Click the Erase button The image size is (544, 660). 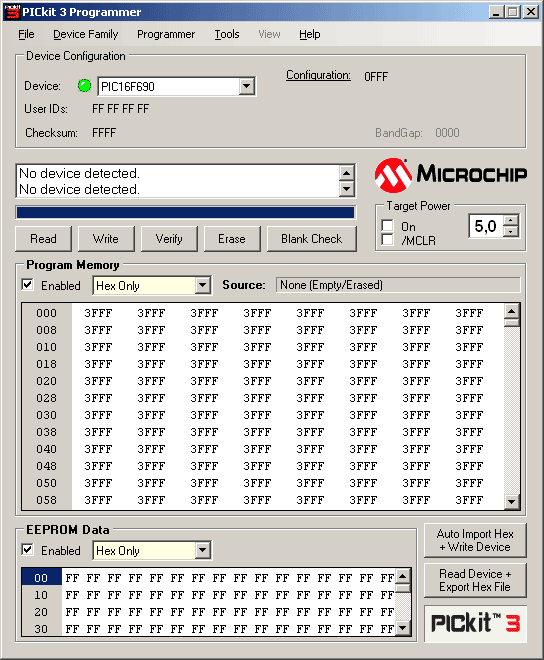point(232,239)
